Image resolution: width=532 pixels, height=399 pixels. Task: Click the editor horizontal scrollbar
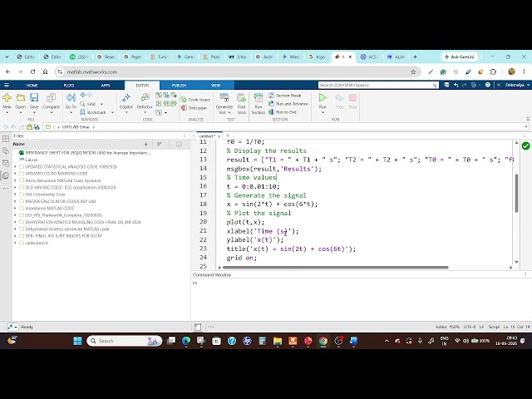pos(336,268)
